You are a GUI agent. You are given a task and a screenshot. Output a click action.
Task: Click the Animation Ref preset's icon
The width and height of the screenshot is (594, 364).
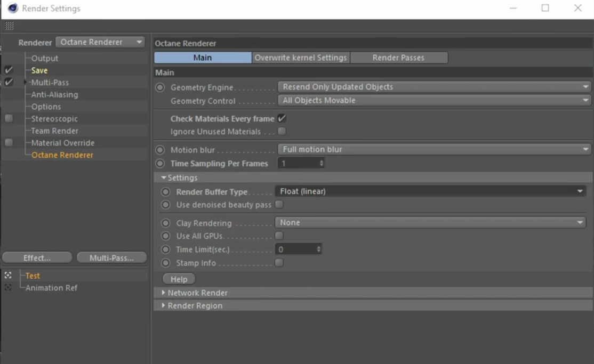pos(8,288)
